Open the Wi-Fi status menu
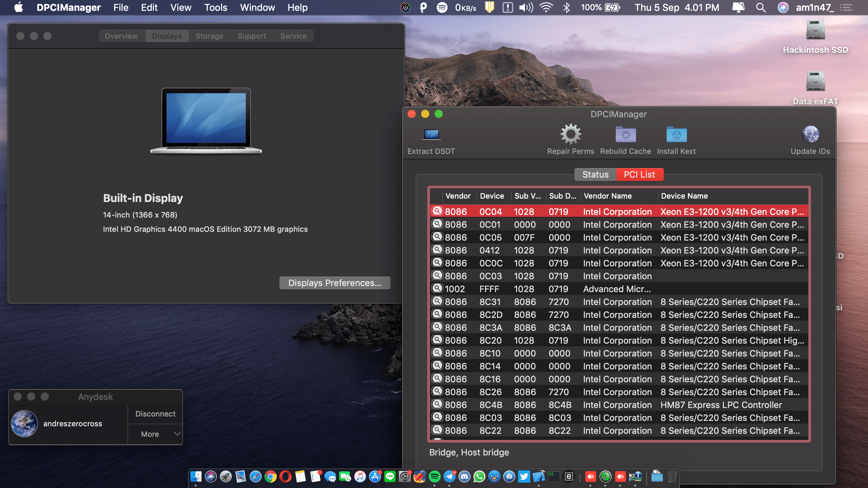The height and width of the screenshot is (488, 868). point(546,7)
